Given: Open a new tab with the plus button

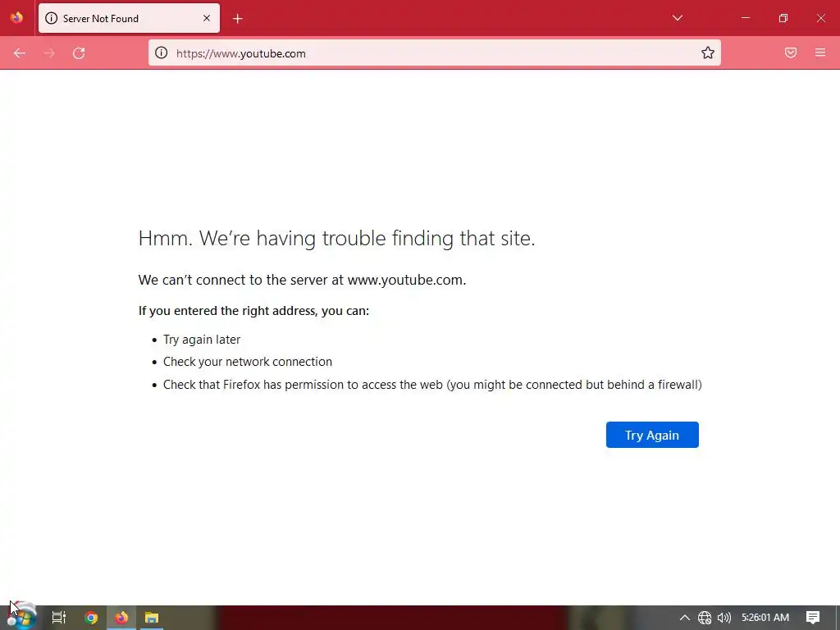Looking at the screenshot, I should point(237,19).
